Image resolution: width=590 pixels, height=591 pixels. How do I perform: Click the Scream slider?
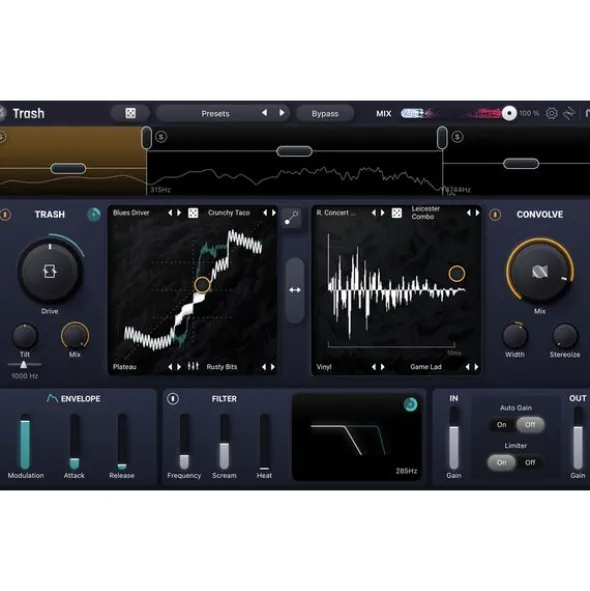[x=224, y=442]
